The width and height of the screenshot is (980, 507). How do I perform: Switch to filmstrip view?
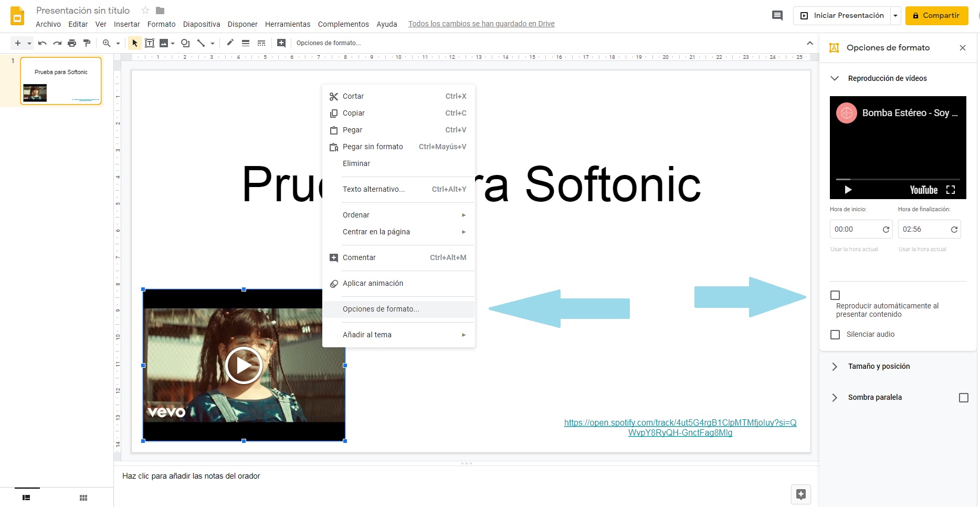[26, 498]
